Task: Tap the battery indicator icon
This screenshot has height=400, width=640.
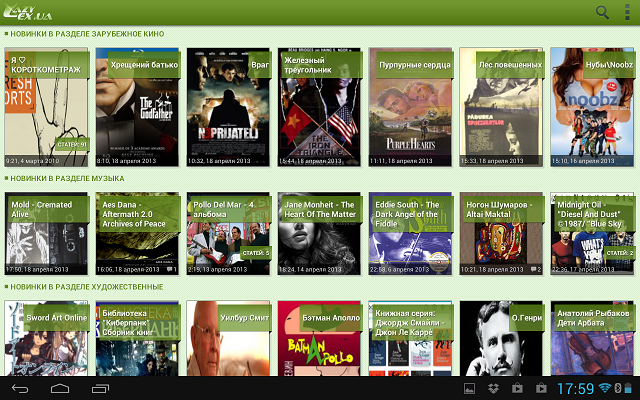Action: (x=629, y=388)
